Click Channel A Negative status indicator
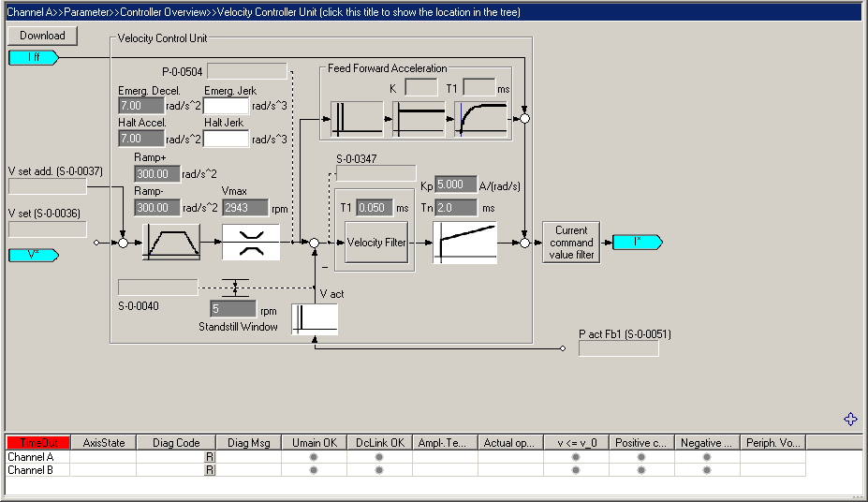The height and width of the screenshot is (502, 868). [706, 457]
